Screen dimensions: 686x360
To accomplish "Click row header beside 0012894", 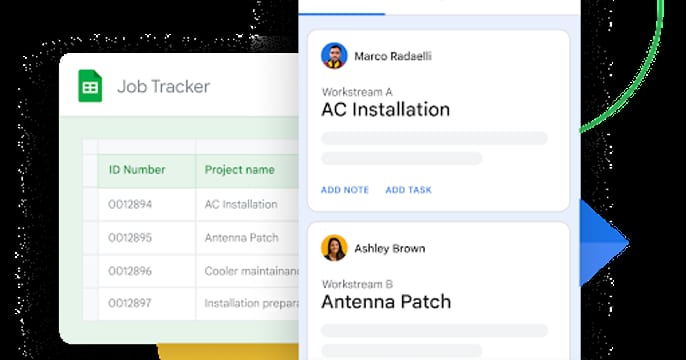I will (x=91, y=204).
